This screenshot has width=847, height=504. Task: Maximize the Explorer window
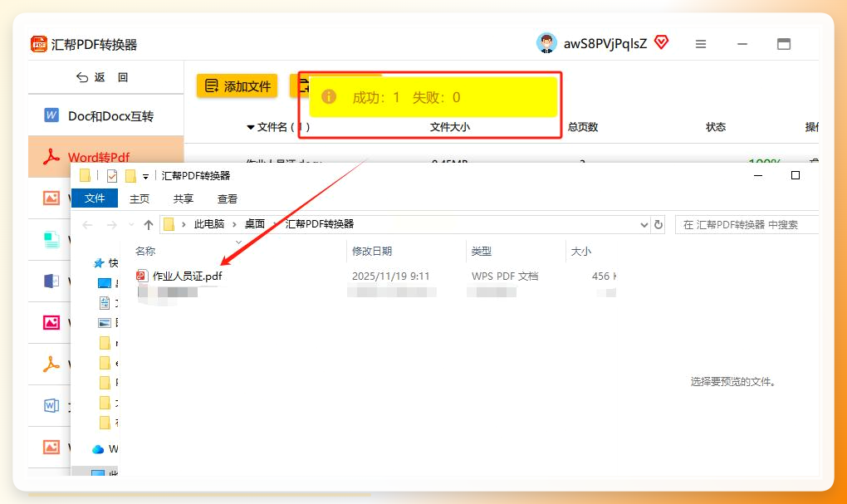point(796,175)
